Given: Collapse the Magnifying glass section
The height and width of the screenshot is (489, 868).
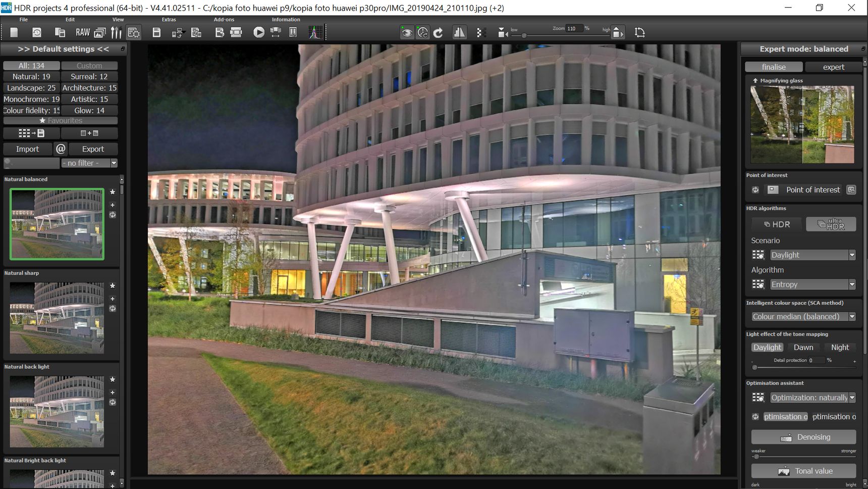Looking at the screenshot, I should pos(755,81).
